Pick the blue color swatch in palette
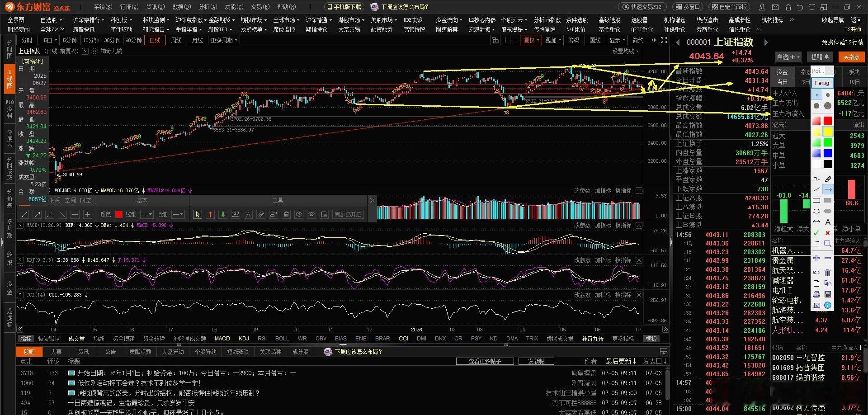Screen dimensions: 868x415 tap(827, 153)
